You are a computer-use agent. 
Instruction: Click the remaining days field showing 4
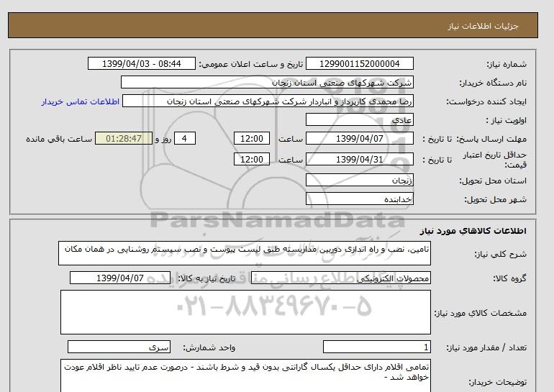tap(184, 138)
